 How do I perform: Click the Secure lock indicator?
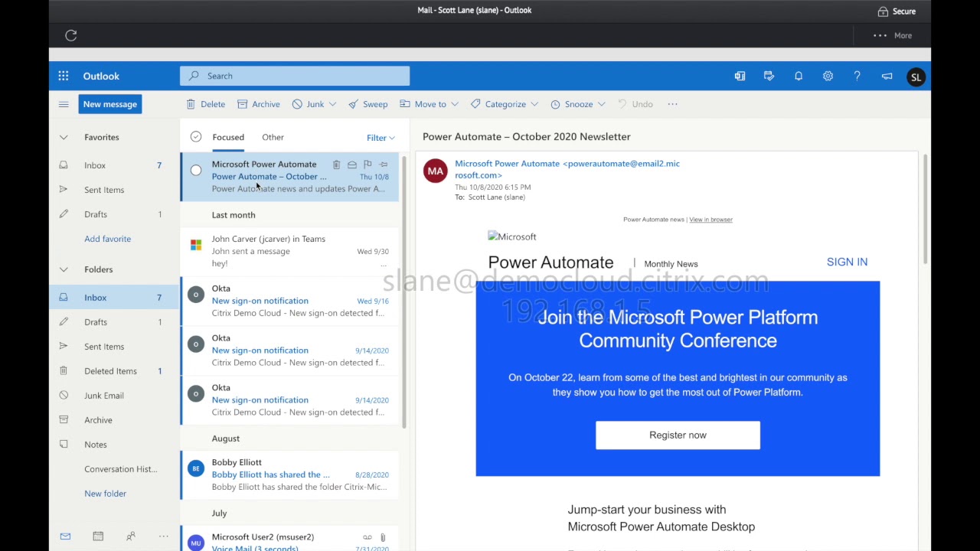click(897, 11)
